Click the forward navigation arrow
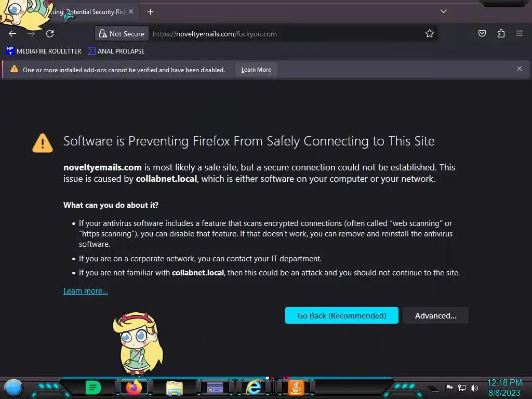 (x=31, y=34)
